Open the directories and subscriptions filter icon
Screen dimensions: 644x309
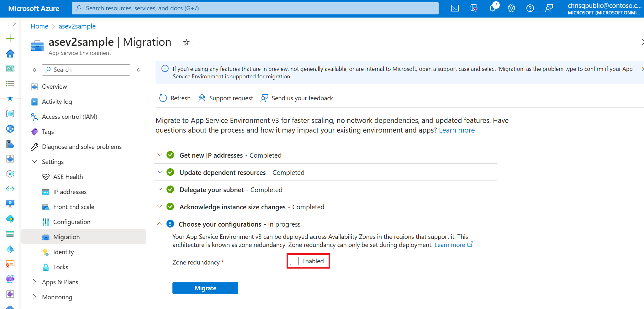(x=473, y=8)
